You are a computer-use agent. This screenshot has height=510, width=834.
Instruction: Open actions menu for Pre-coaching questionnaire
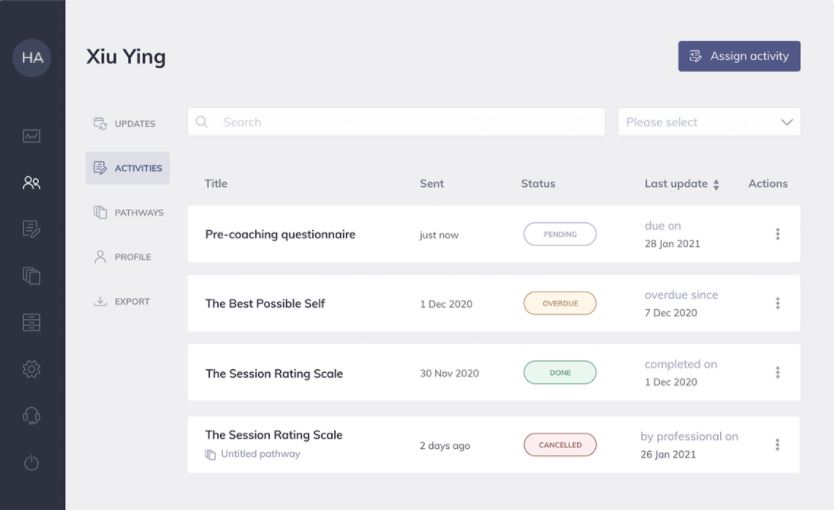tap(777, 234)
